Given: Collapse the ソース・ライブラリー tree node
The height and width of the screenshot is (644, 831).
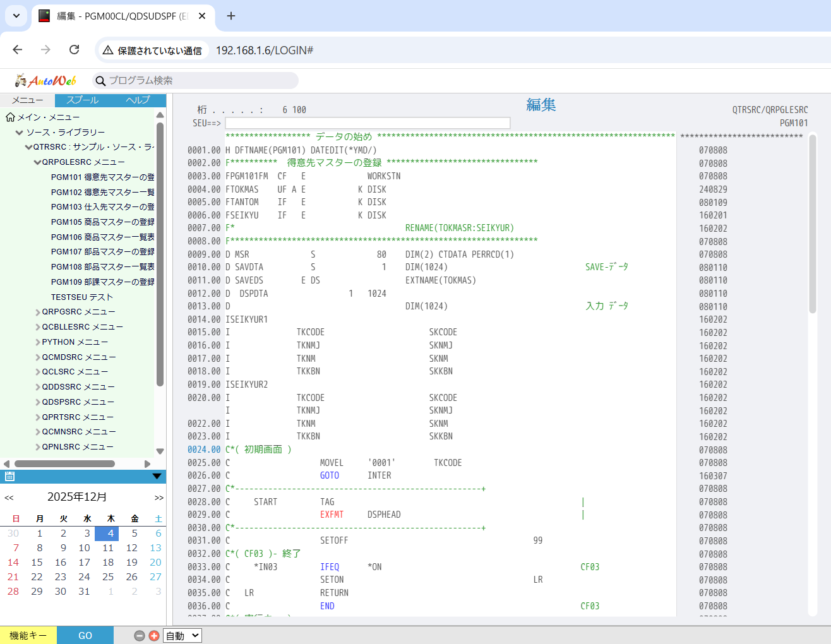Looking at the screenshot, I should pos(19,133).
